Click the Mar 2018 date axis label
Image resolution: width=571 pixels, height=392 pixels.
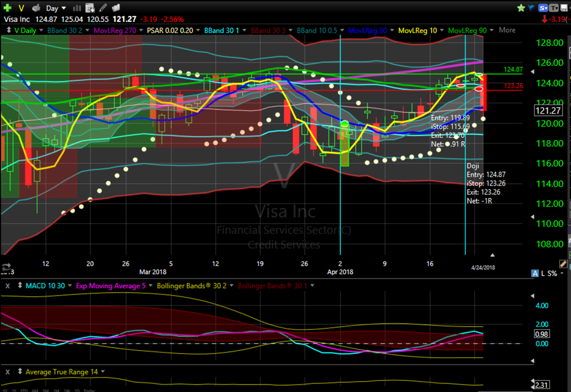click(152, 272)
